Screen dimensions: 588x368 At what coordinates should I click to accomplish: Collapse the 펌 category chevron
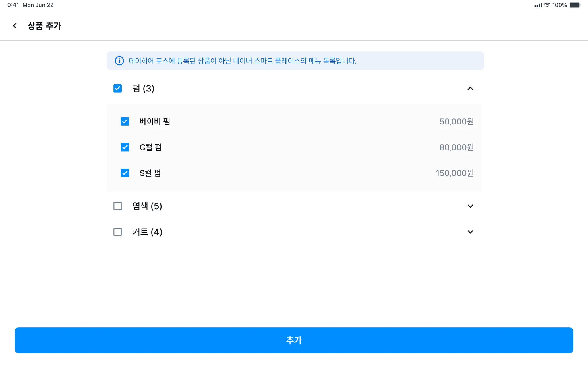click(470, 88)
